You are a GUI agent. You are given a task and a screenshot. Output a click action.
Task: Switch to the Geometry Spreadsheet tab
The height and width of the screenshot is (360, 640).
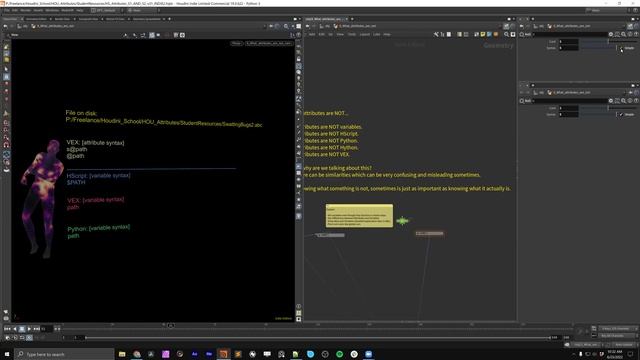(147, 19)
